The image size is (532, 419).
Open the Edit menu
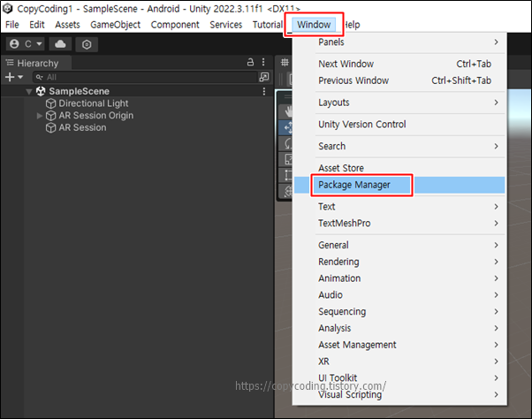point(36,25)
